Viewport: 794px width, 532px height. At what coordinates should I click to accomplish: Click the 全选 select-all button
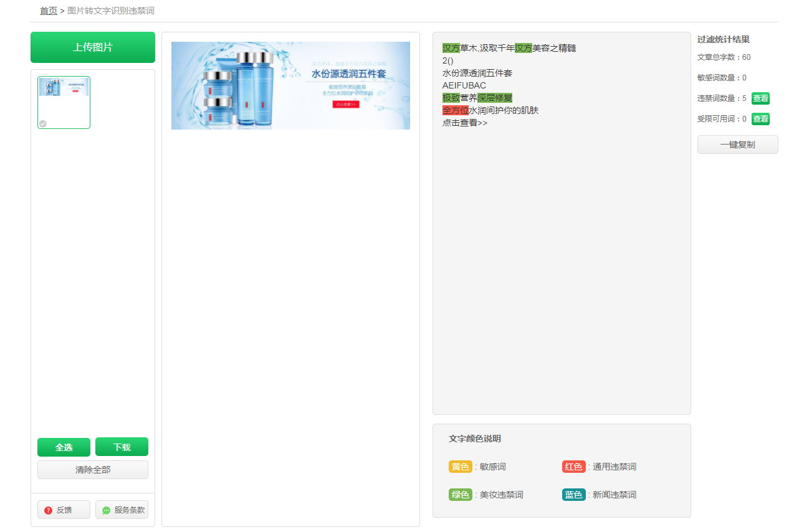point(64,447)
